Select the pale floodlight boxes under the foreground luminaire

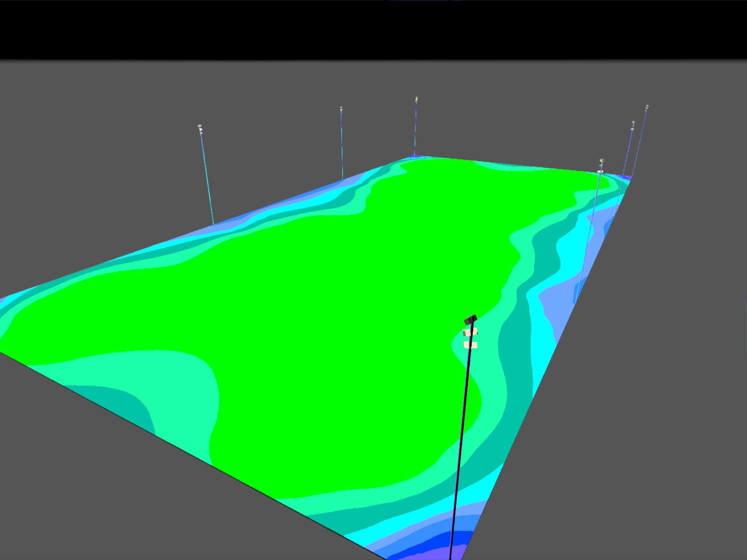[470, 339]
